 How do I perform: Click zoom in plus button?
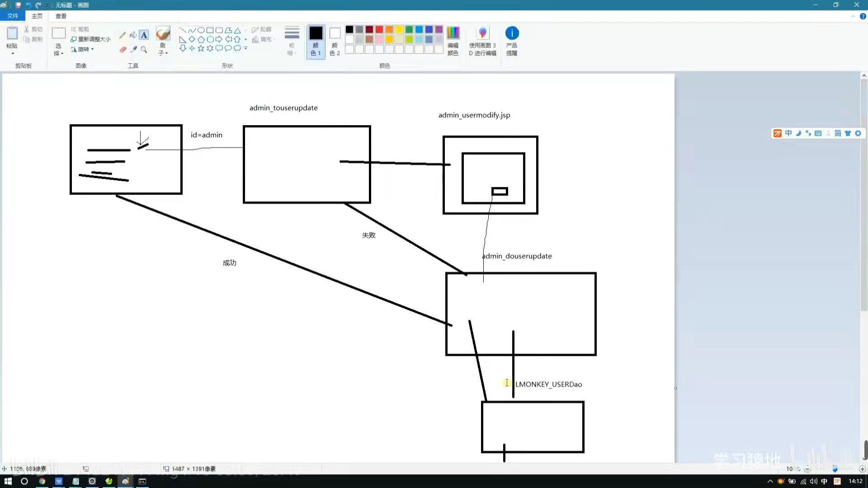[x=862, y=469]
